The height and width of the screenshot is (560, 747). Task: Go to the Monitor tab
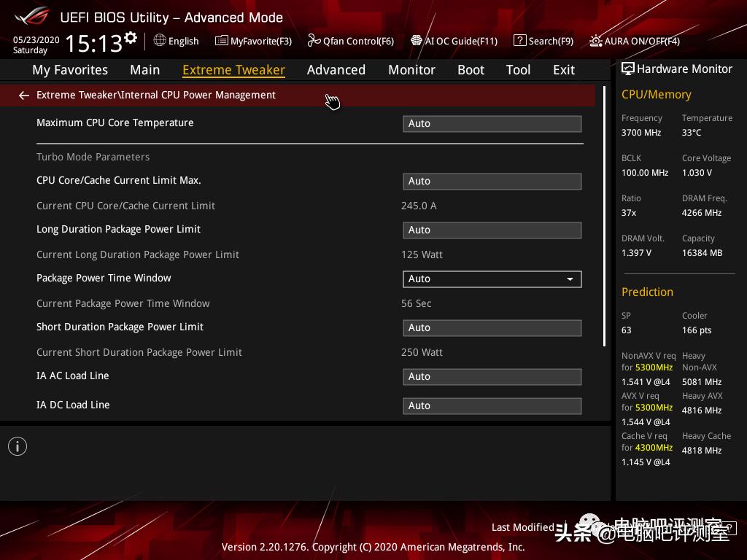tap(411, 70)
